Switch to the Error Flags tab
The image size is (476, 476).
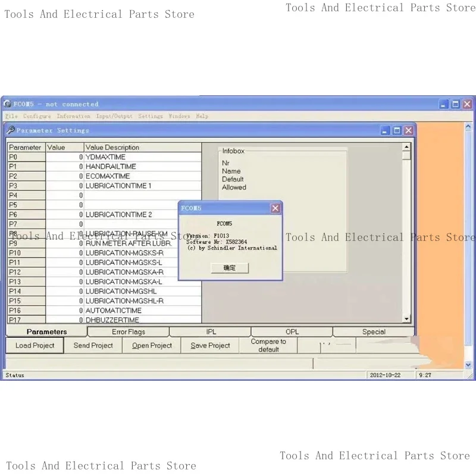coord(128,332)
